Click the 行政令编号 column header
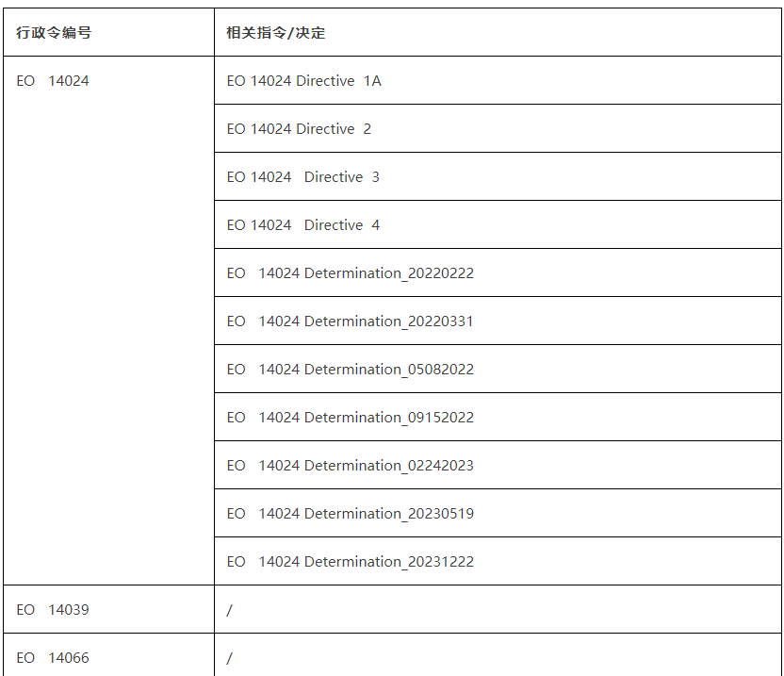 click(54, 32)
